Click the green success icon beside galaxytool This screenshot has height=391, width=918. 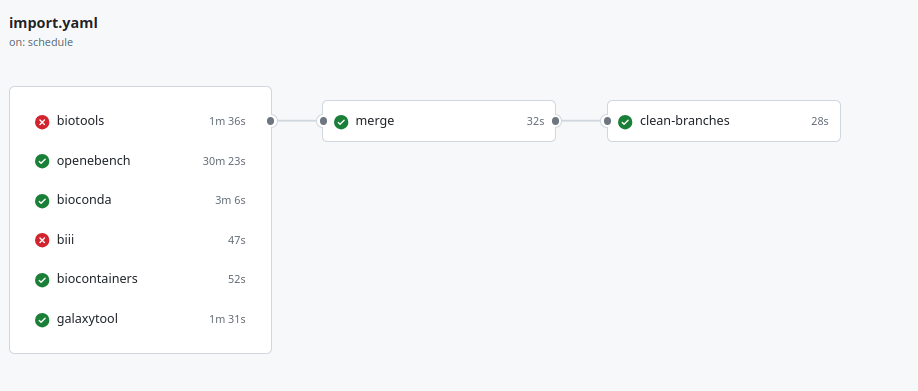click(x=42, y=320)
